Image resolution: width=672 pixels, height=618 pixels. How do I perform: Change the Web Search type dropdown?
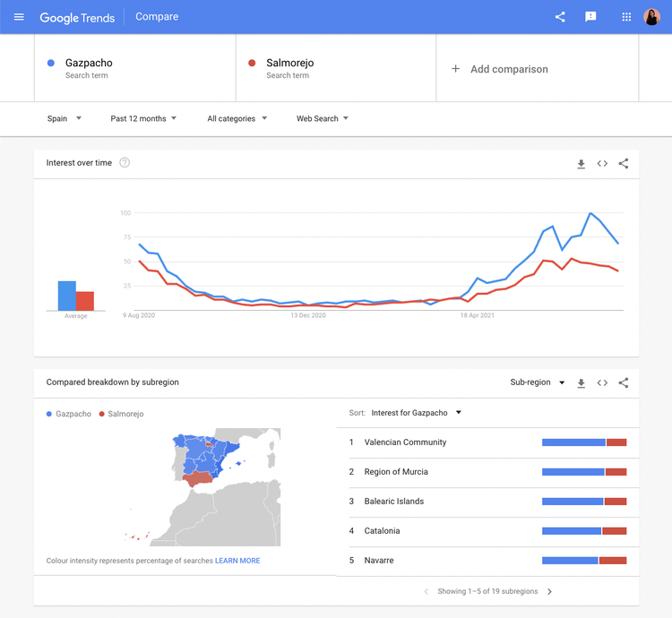point(323,118)
